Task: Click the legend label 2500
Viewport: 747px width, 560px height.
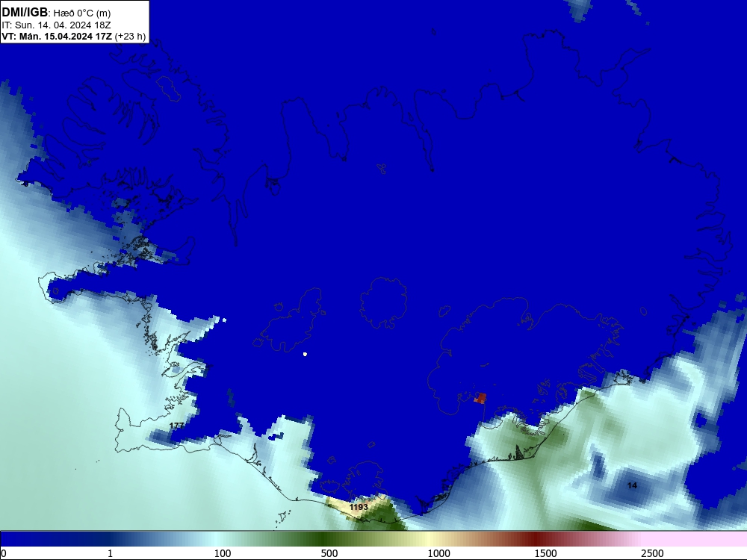Action: [x=652, y=553]
